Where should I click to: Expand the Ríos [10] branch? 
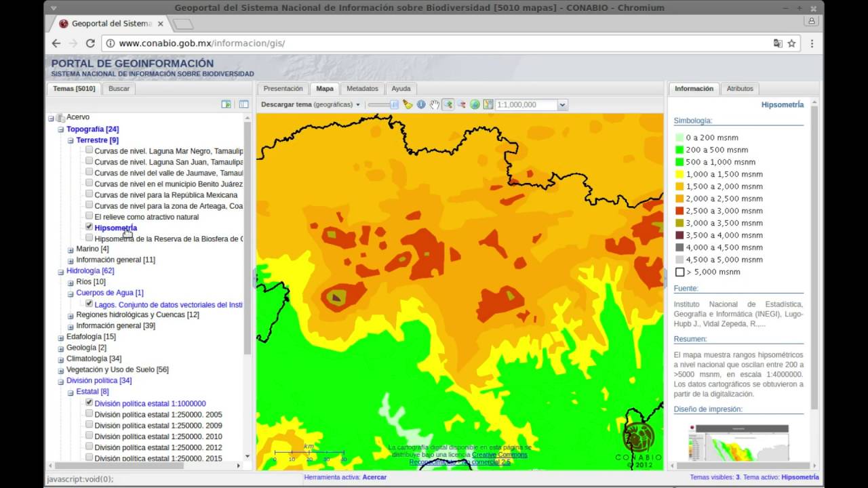coord(71,282)
